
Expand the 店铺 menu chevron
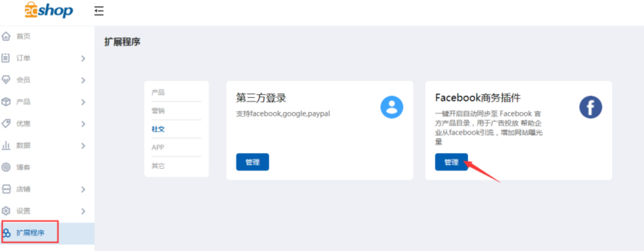83,189
